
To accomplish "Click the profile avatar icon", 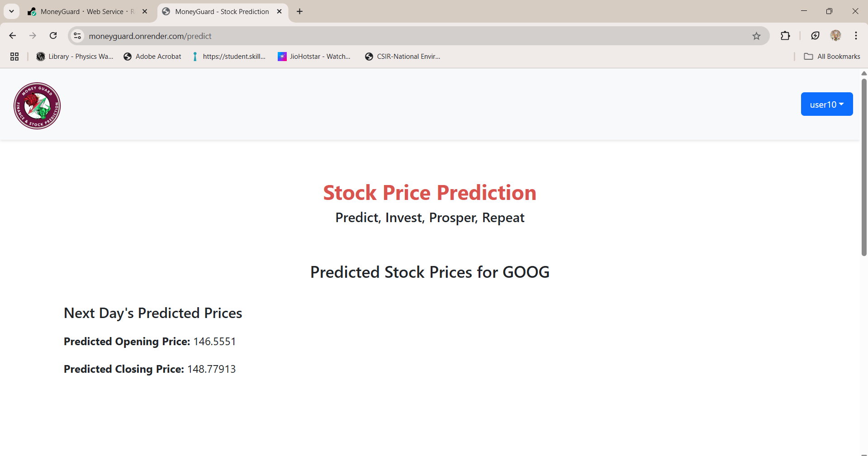I will 836,36.
